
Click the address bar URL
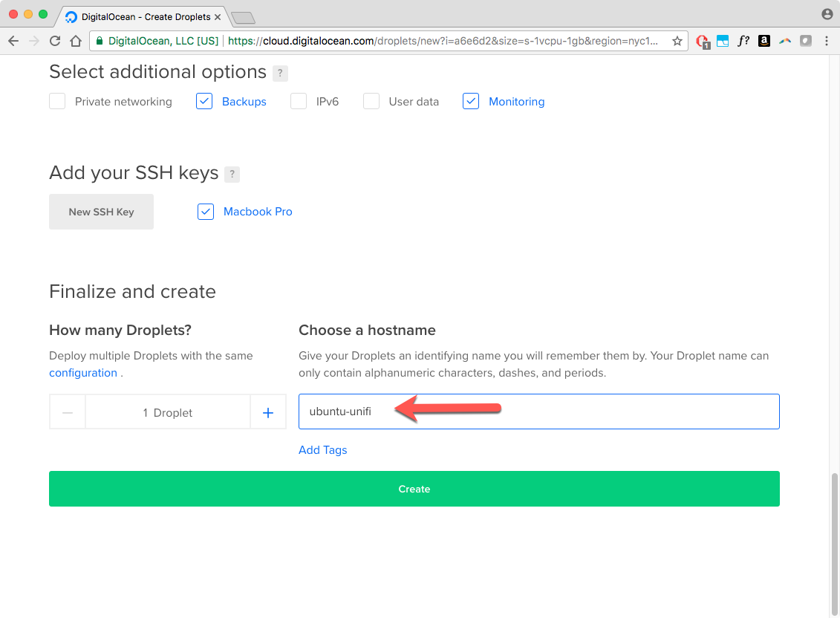443,41
